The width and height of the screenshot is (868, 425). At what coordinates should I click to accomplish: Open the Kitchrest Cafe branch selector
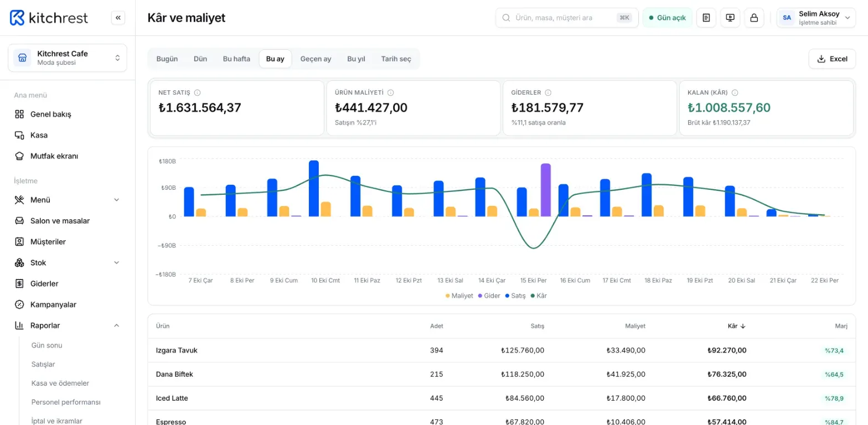point(68,58)
